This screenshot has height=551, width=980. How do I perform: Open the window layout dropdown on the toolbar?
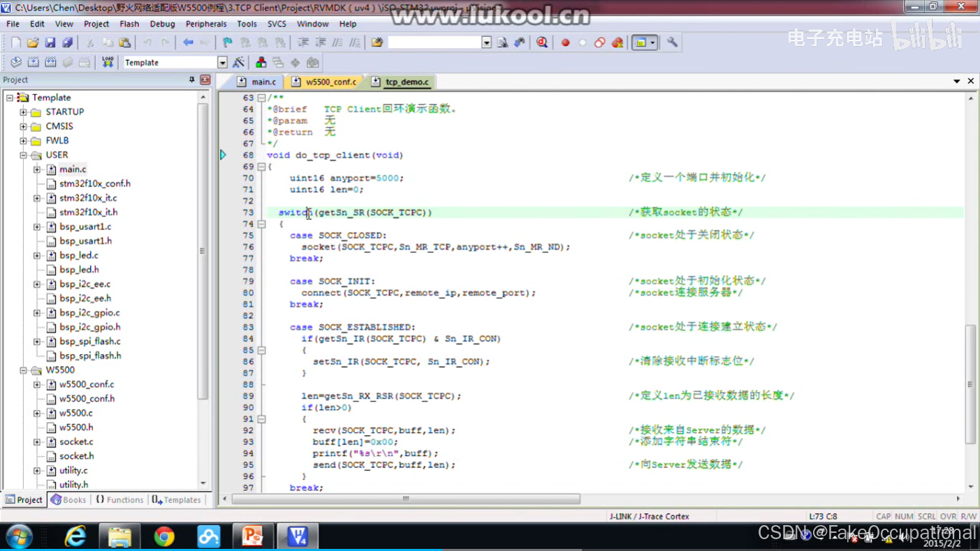click(x=652, y=43)
